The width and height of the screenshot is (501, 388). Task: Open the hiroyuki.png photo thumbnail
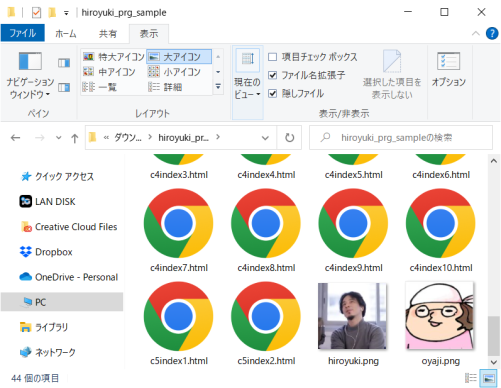[352, 316]
